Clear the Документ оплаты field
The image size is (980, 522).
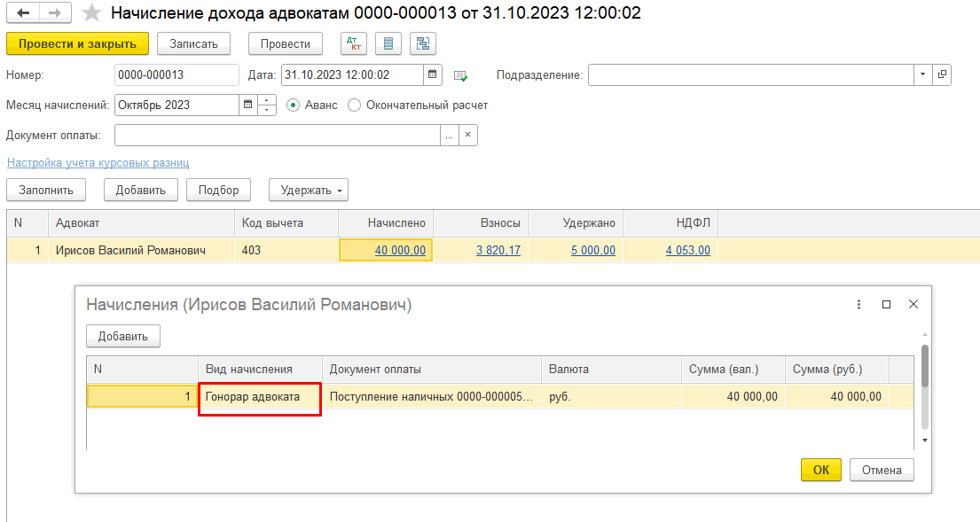[x=468, y=135]
